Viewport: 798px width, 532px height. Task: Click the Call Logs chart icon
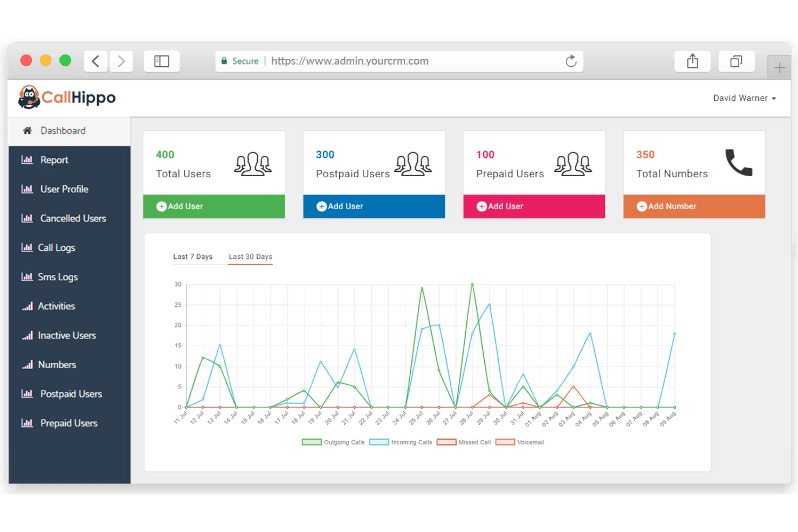(x=27, y=247)
